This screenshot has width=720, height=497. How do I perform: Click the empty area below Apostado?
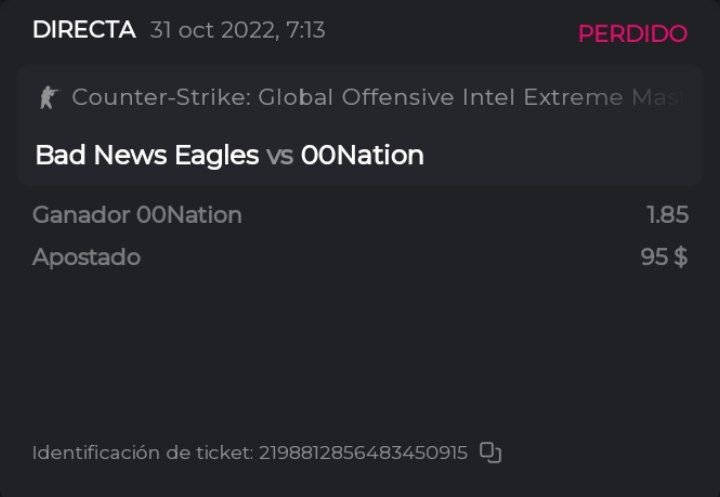300,350
